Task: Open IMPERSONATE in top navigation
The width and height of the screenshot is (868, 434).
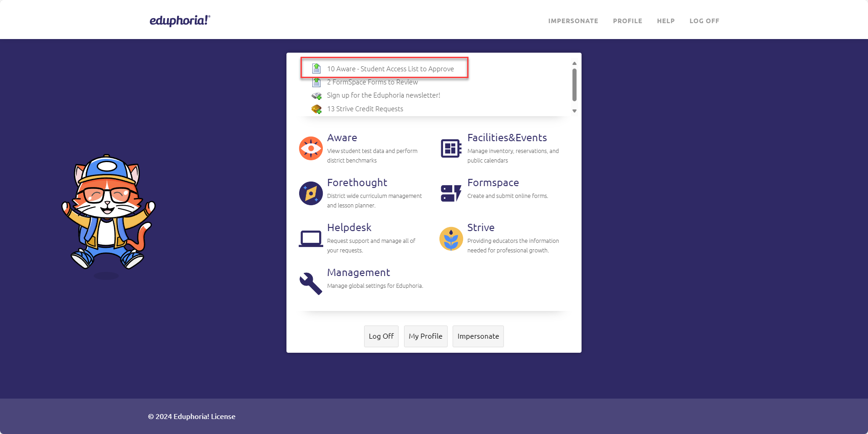Action: pyautogui.click(x=573, y=21)
